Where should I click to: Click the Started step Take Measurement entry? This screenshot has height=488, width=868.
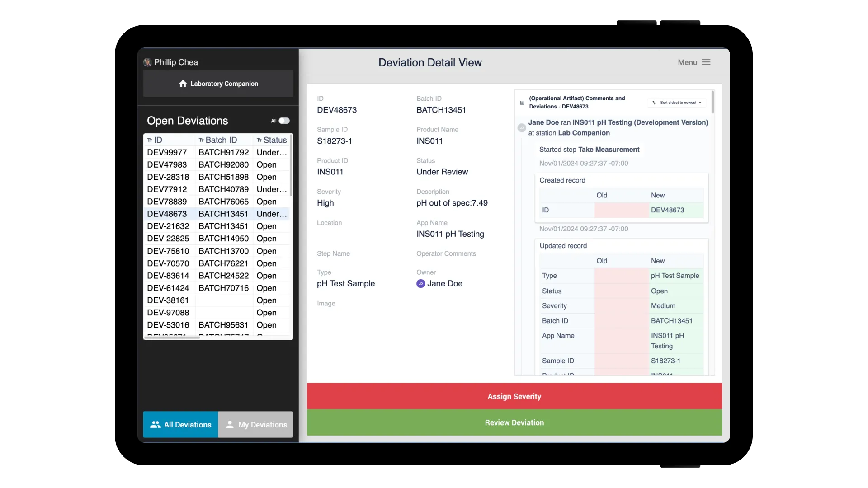(x=589, y=150)
